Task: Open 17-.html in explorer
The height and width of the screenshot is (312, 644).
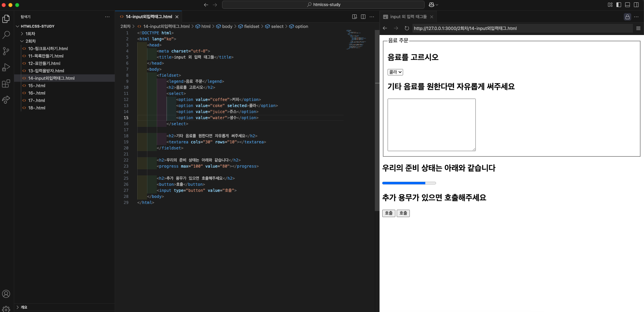Action: click(64, 100)
